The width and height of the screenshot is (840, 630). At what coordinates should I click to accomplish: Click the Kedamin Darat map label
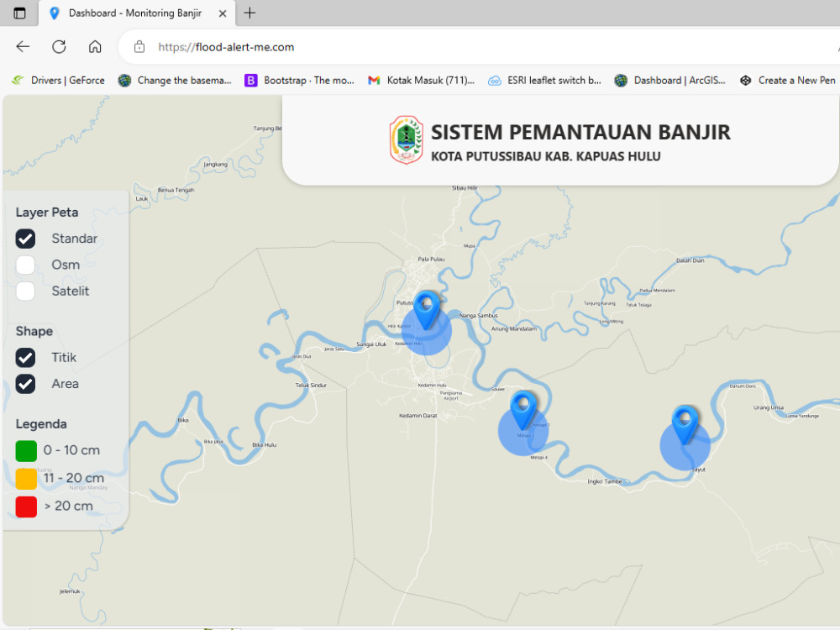click(x=417, y=415)
